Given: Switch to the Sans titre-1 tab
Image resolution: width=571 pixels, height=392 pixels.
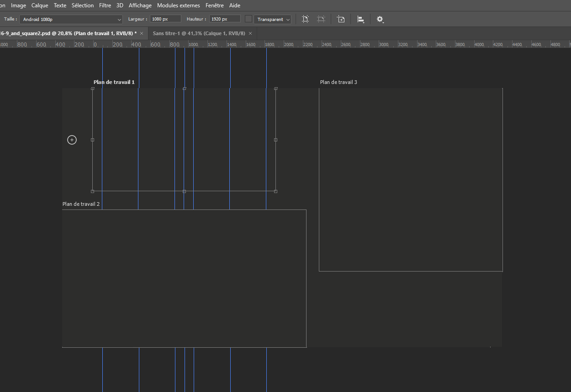Looking at the screenshot, I should point(199,33).
